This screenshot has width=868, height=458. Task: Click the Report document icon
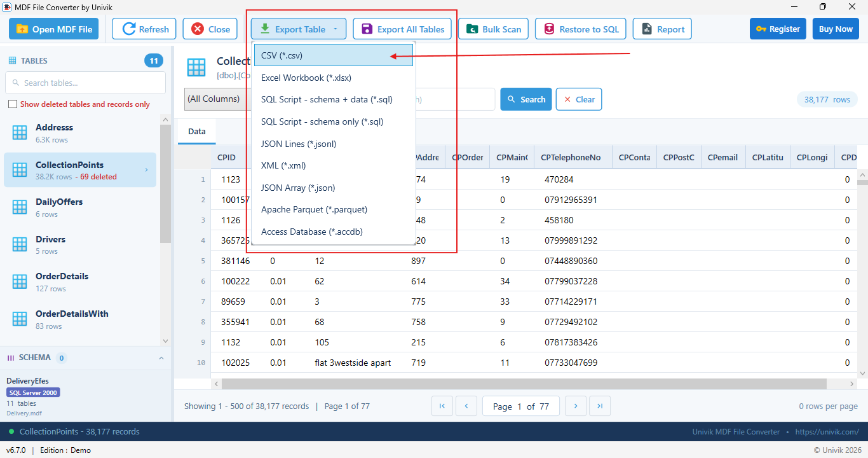pyautogui.click(x=647, y=29)
